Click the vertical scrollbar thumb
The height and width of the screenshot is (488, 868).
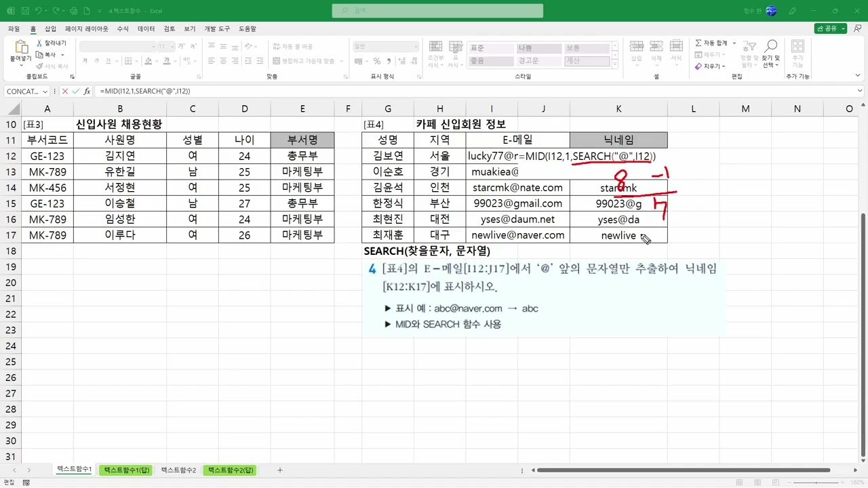(863, 335)
